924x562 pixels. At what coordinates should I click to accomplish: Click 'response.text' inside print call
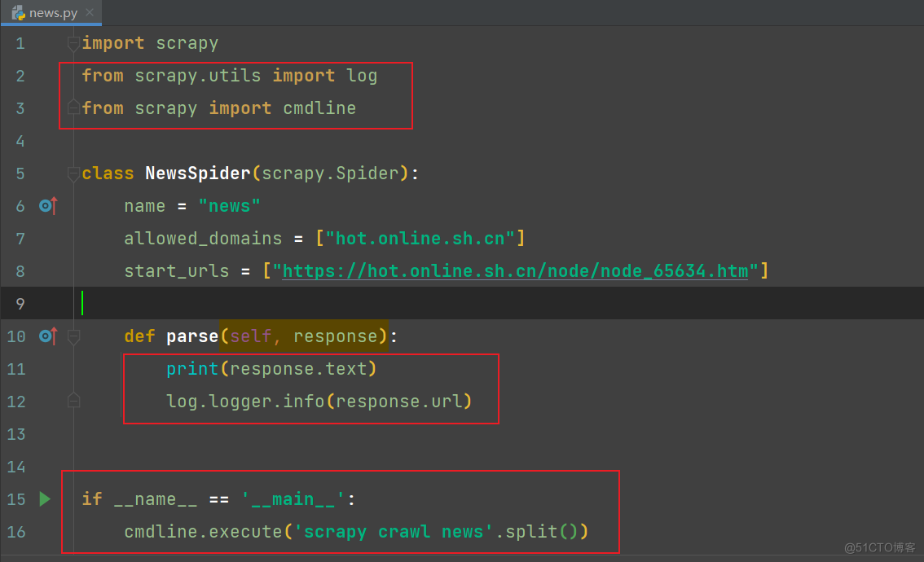298,369
